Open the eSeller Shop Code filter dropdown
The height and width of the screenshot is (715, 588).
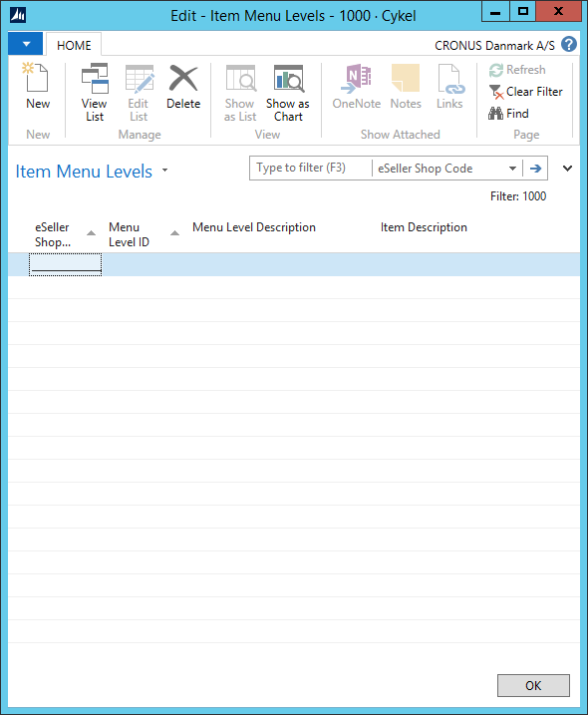[512, 169]
